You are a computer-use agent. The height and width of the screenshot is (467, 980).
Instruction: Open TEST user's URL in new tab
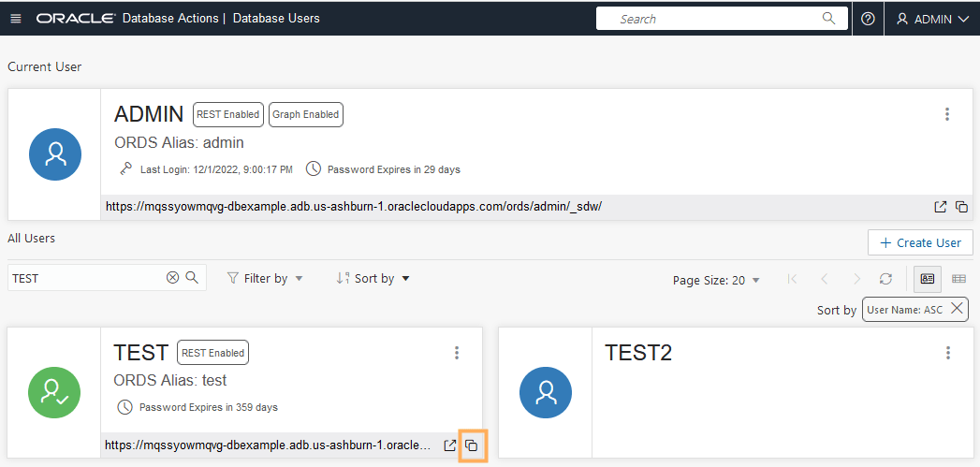pos(450,445)
